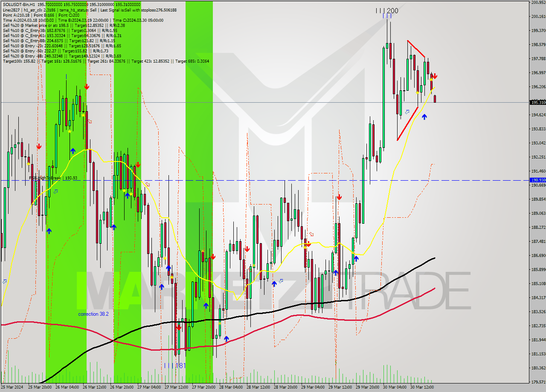This screenshot has width=546, height=392.
Task: Click the 'correction 38.2' chart label
Action: (93, 314)
